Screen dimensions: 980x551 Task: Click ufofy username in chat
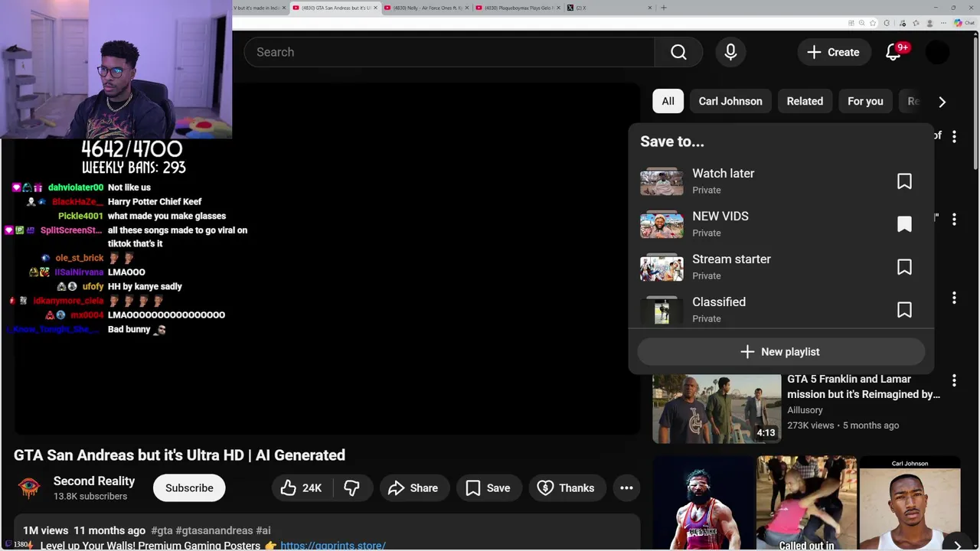[x=93, y=286]
